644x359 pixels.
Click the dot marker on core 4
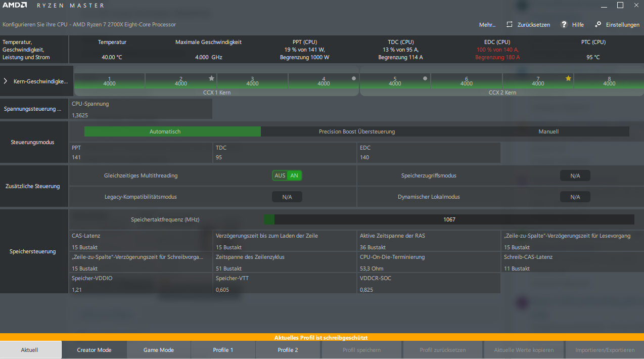tap(353, 78)
